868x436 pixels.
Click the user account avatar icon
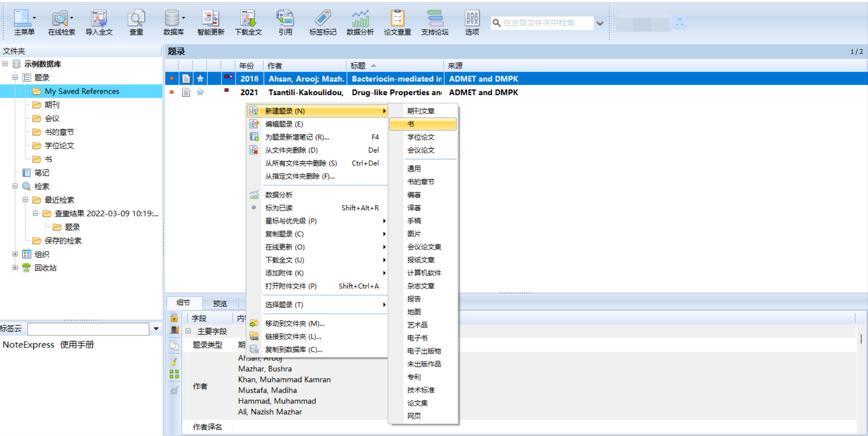[679, 23]
